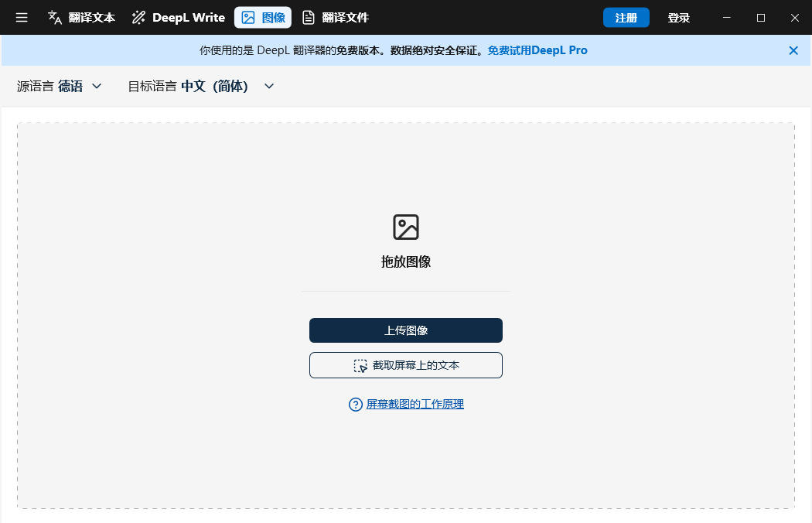Click the 登录 login option
The image size is (812, 523).
[x=678, y=17]
